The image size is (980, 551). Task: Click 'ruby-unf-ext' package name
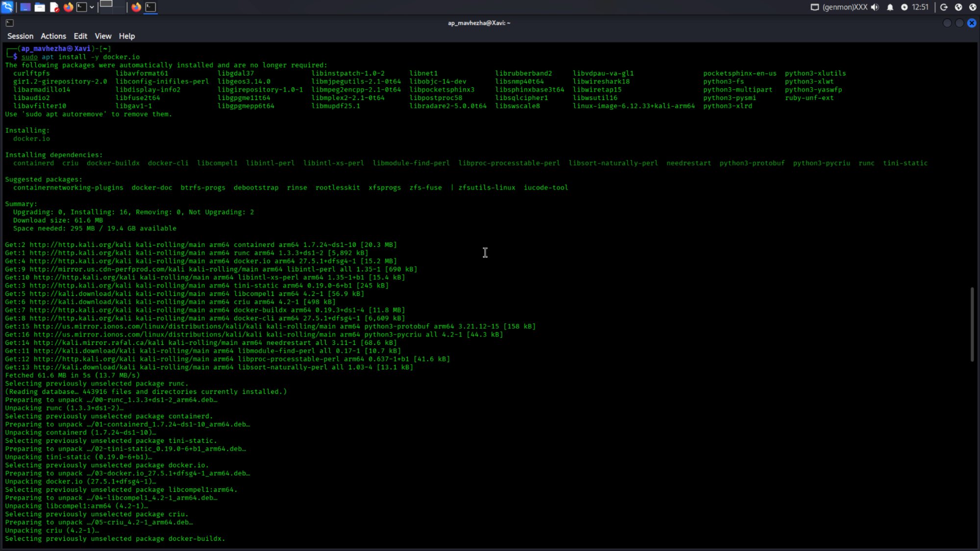point(809,98)
